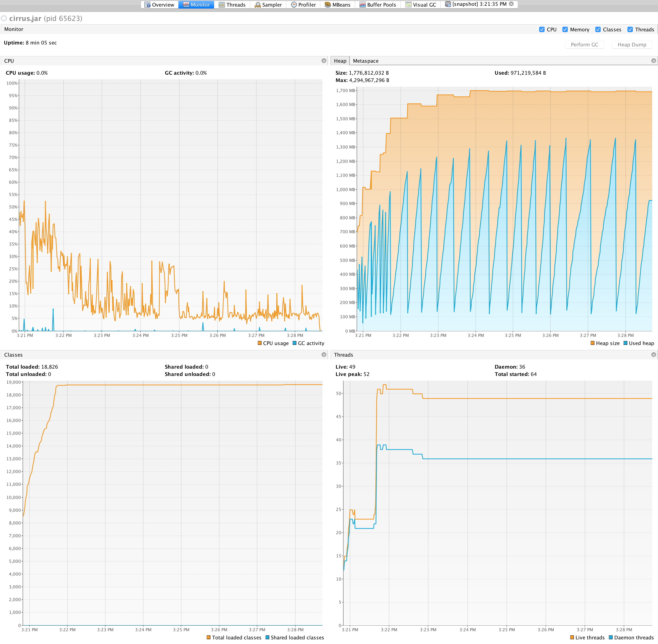658x644 pixels.
Task: Select the Heap memory tab
Action: click(340, 61)
